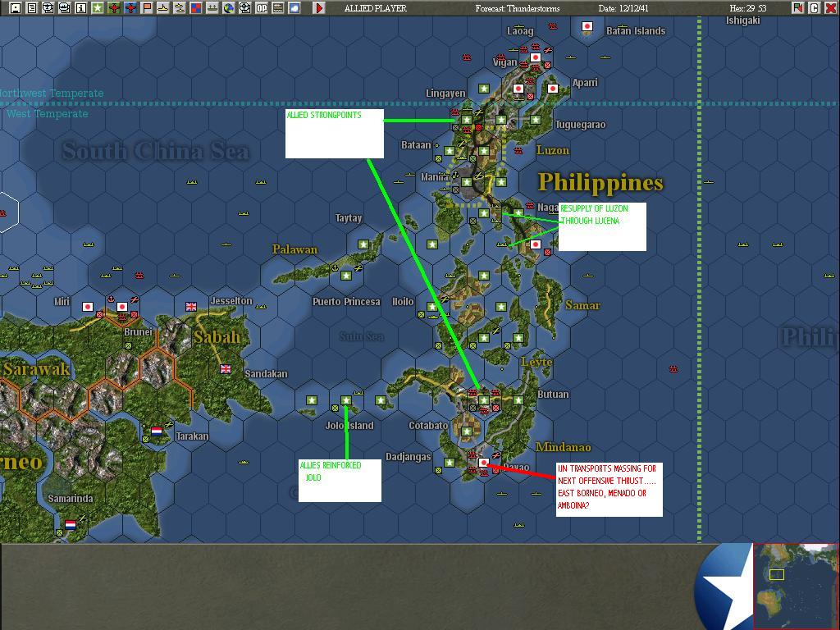
Task: Click the 'Mindanao' map label
Action: click(563, 447)
